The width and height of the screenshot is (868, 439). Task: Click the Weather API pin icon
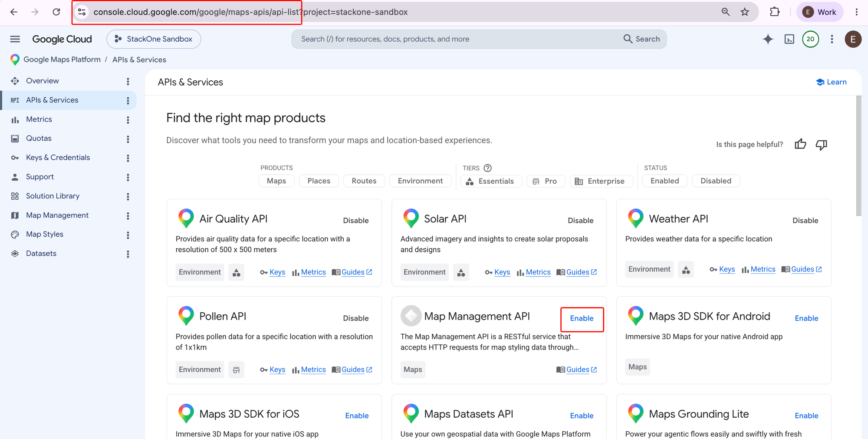[636, 218]
